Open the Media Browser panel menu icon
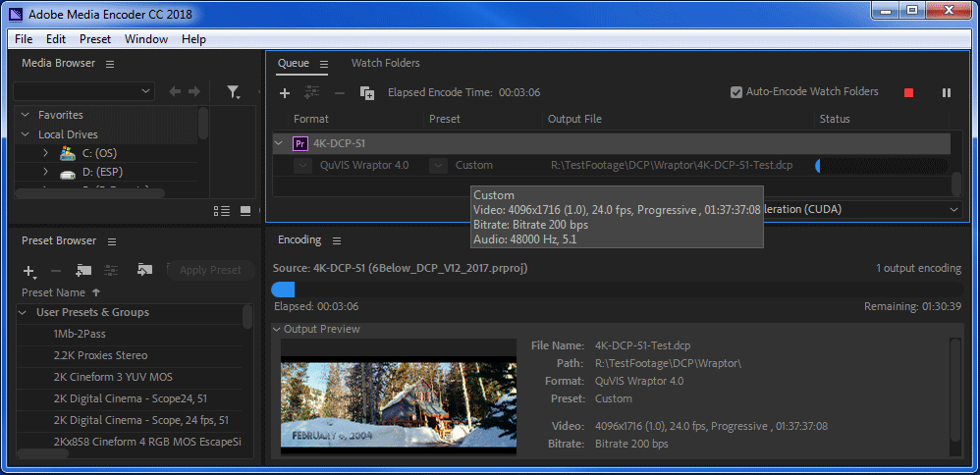The width and height of the screenshot is (980, 475). [x=110, y=64]
